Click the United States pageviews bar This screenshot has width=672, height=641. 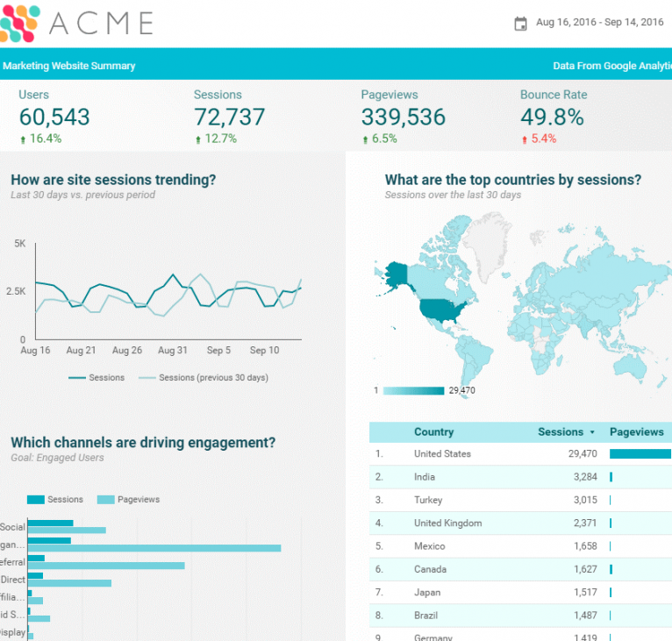coord(640,454)
